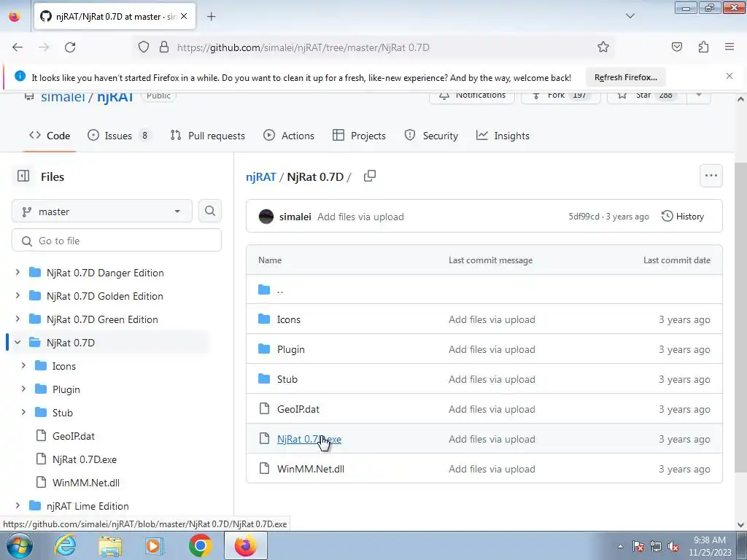Open the Icons folder in the file list
The width and height of the screenshot is (747, 560).
[289, 319]
